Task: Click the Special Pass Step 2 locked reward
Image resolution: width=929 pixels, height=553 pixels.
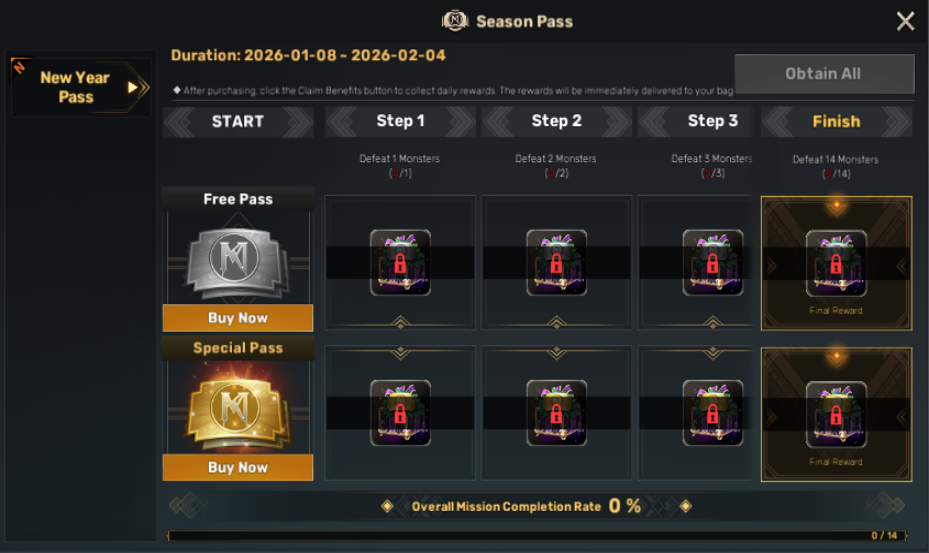Action: click(556, 413)
